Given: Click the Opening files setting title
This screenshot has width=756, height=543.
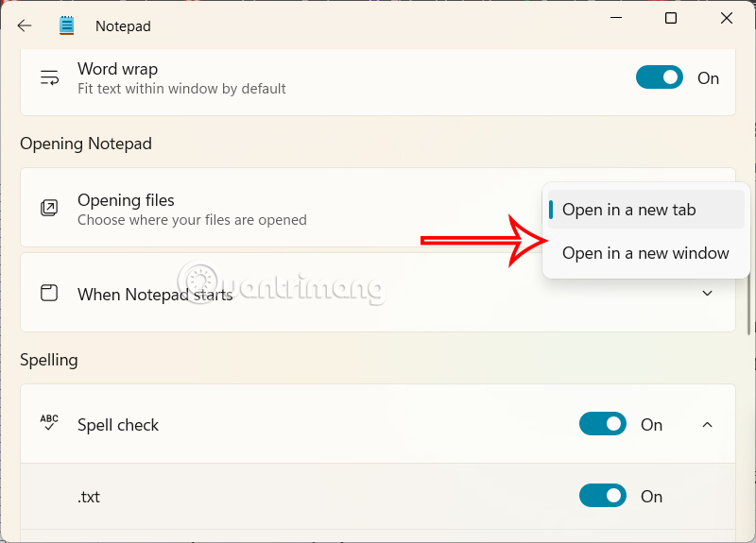Looking at the screenshot, I should (126, 200).
